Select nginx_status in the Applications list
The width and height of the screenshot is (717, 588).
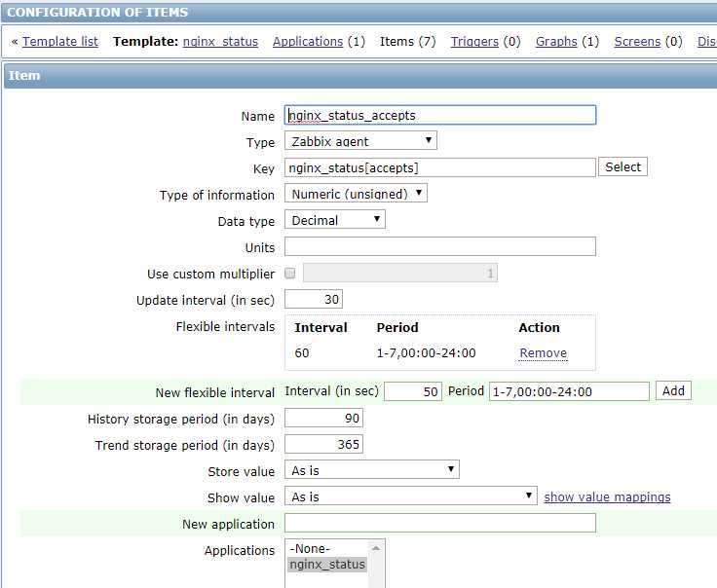pyautogui.click(x=327, y=565)
